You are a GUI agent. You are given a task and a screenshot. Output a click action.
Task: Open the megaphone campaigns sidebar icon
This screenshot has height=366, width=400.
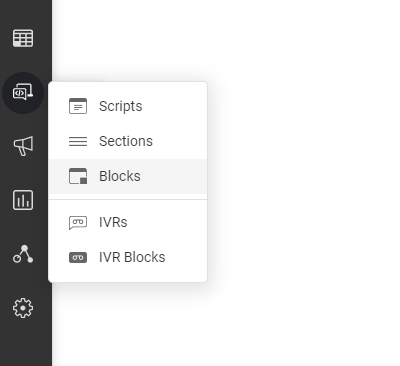point(23,146)
